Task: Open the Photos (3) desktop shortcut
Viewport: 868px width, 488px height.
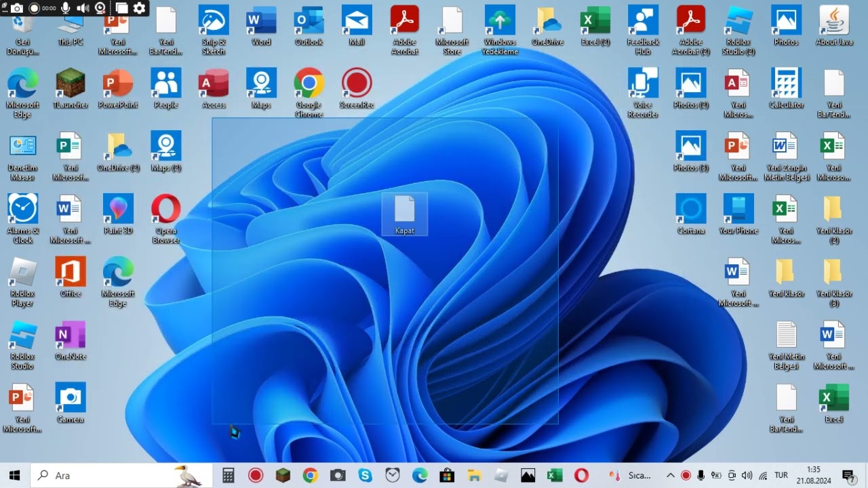Action: 691,152
